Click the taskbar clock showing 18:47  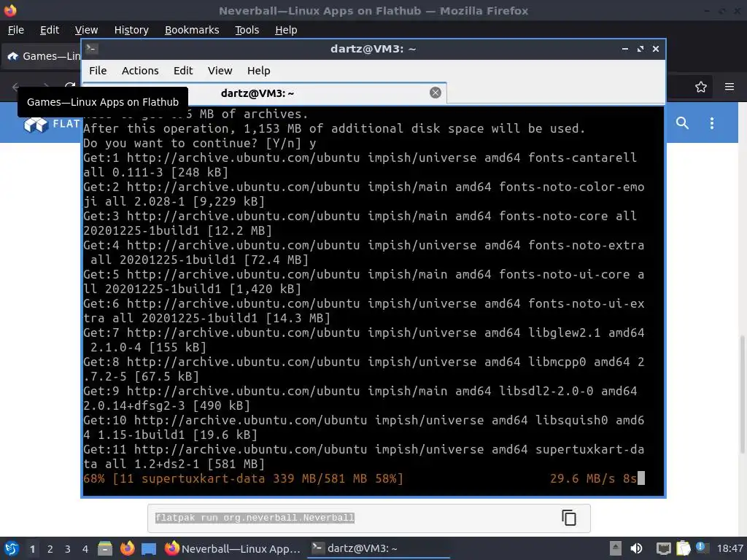[729, 548]
